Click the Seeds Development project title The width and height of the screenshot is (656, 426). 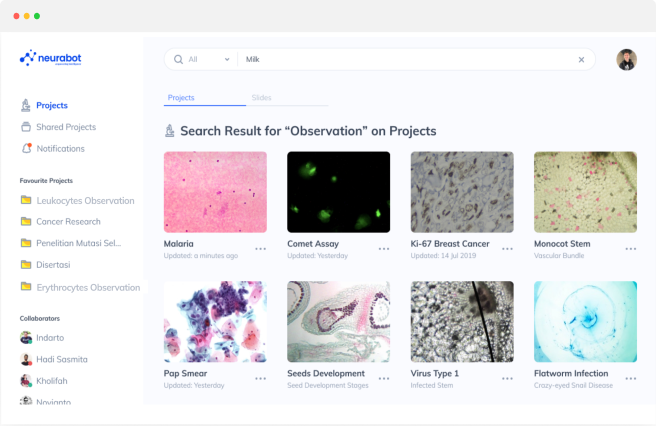(326, 373)
